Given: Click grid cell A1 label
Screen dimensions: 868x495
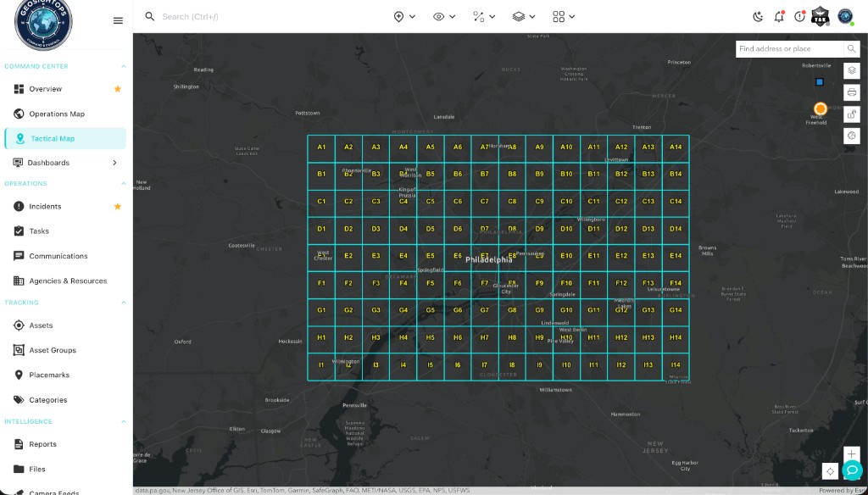Looking at the screenshot, I should click(321, 147).
